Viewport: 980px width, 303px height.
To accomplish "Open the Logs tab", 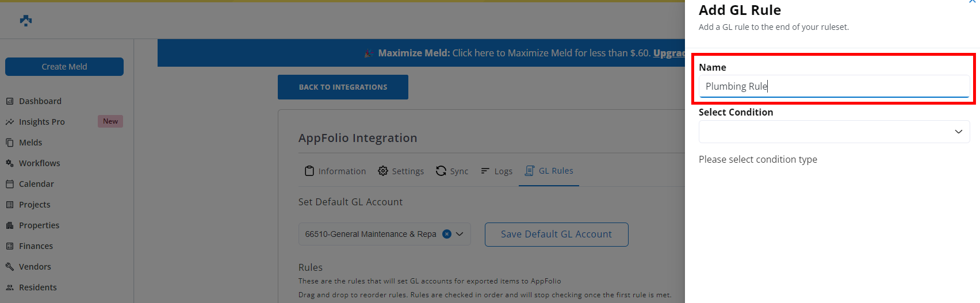I will click(x=496, y=171).
